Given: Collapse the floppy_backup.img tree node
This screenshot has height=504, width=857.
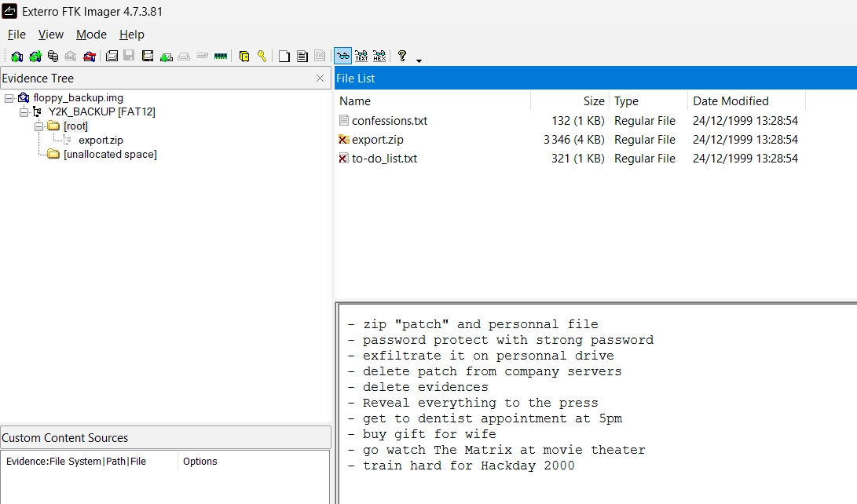Looking at the screenshot, I should pos(9,98).
